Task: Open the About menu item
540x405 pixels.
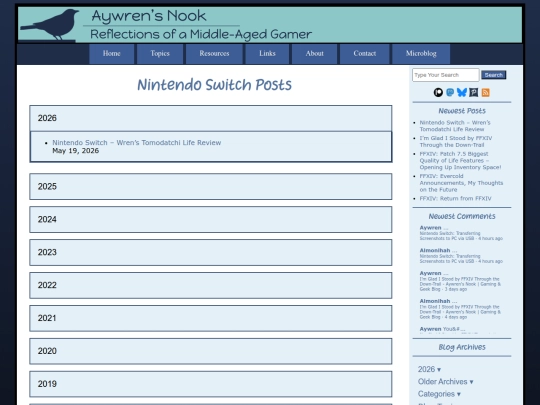Action: click(x=314, y=54)
